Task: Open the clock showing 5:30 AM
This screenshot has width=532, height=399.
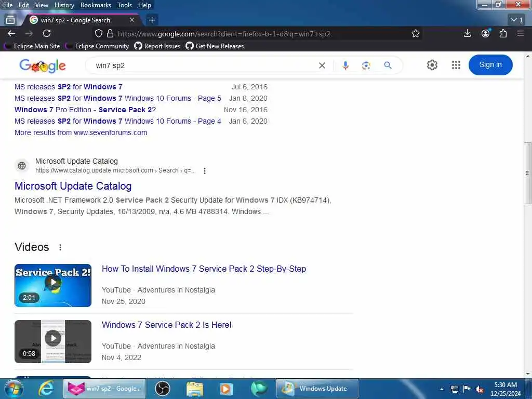Action: (505, 389)
